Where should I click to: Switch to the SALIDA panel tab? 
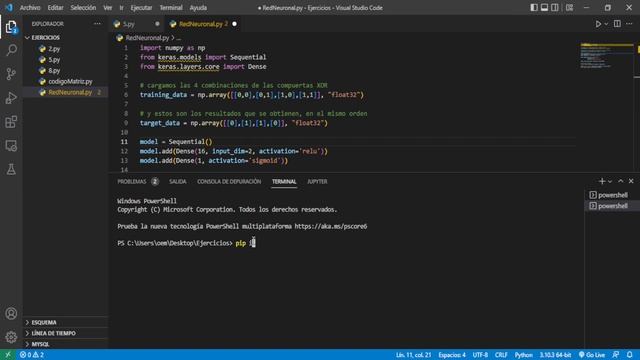[178, 182]
